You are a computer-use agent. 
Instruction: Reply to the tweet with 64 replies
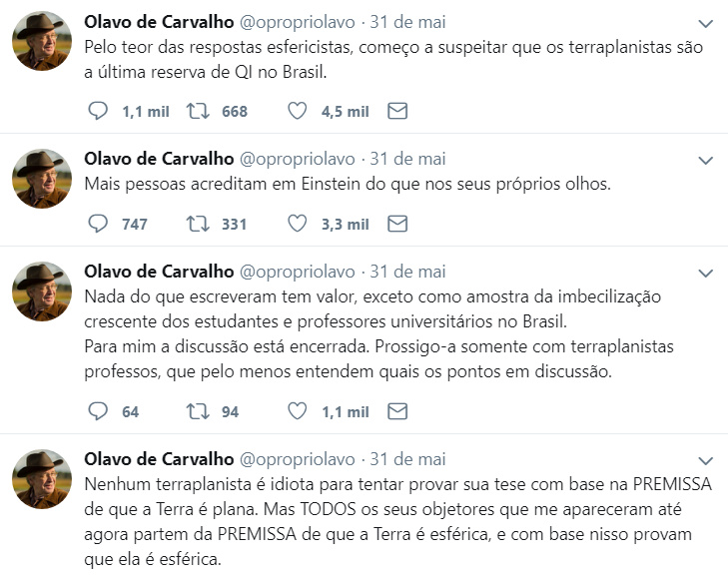pos(97,411)
